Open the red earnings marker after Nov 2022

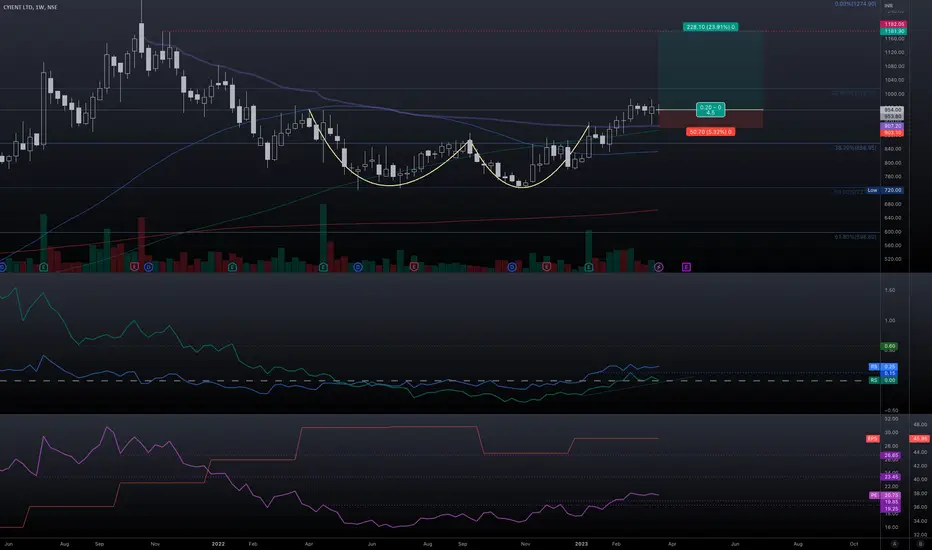coord(547,268)
